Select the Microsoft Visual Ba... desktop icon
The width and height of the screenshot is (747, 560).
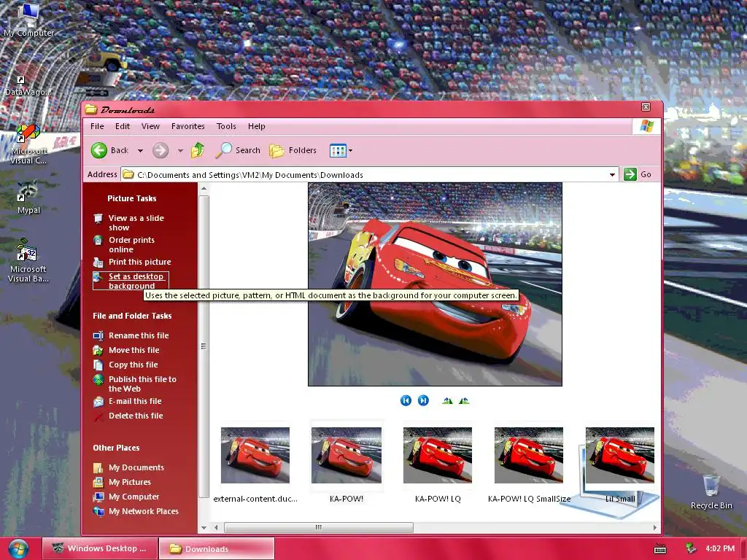click(28, 260)
